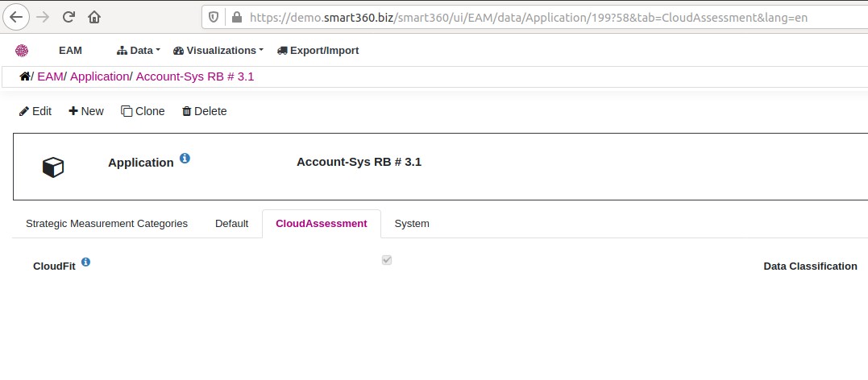Clone the current application
The height and width of the screenshot is (380, 868).
[x=143, y=111]
